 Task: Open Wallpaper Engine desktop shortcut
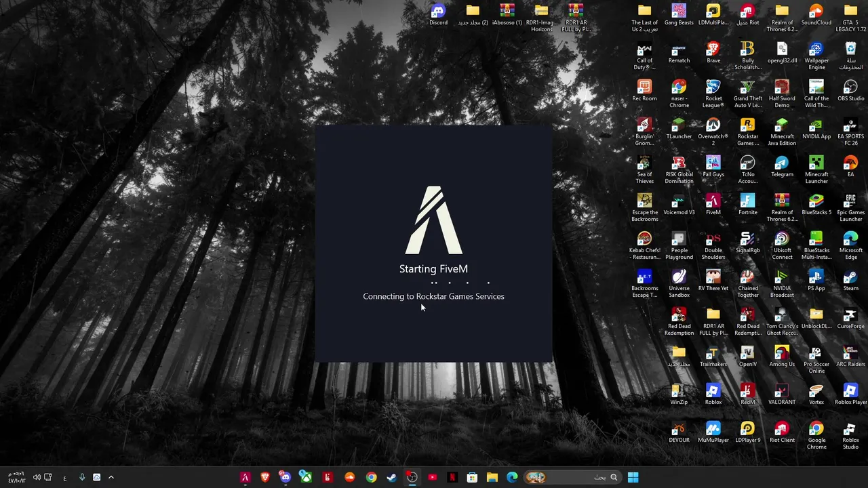point(816,56)
